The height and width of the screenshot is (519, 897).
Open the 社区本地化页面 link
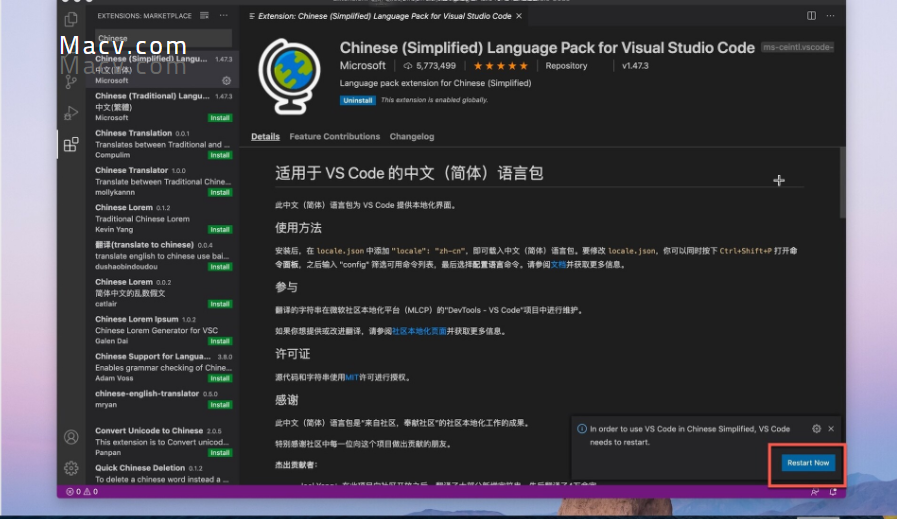point(419,331)
